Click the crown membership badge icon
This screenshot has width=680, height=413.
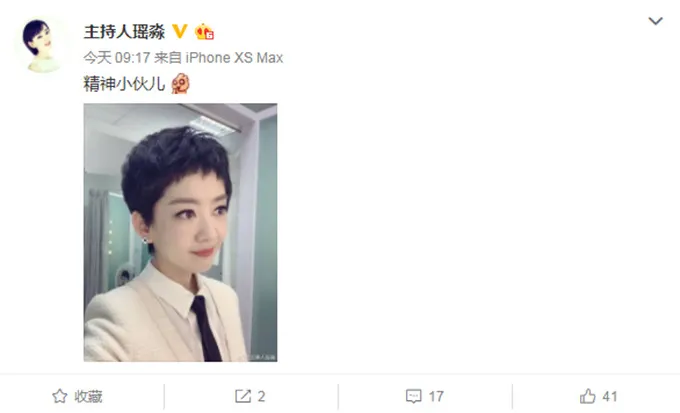tap(204, 32)
